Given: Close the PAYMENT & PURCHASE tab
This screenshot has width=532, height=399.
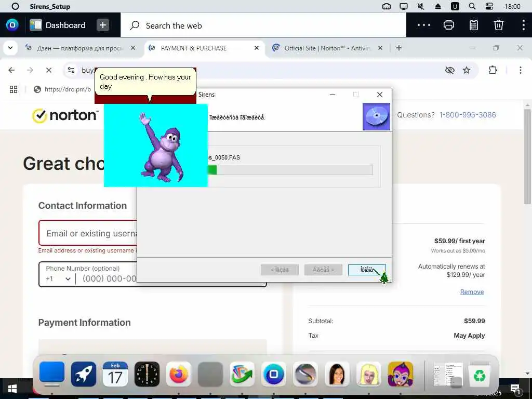Looking at the screenshot, I should tap(257, 48).
